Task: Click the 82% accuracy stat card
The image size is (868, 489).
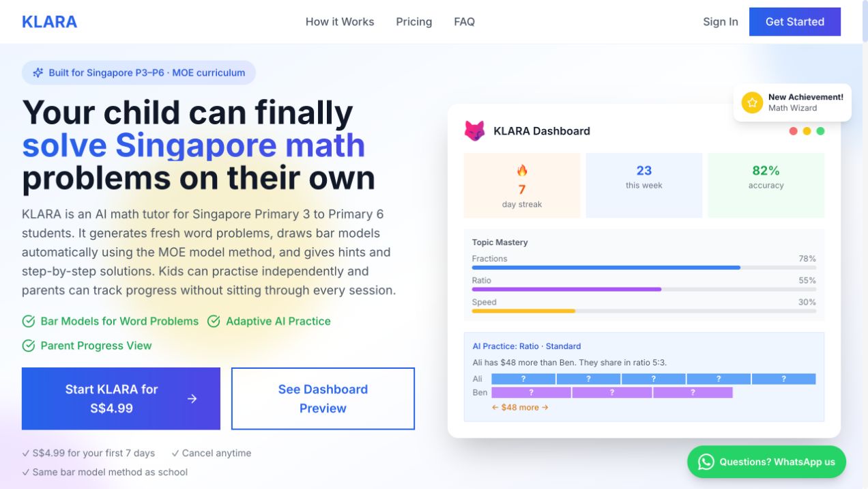Action: 766,185
